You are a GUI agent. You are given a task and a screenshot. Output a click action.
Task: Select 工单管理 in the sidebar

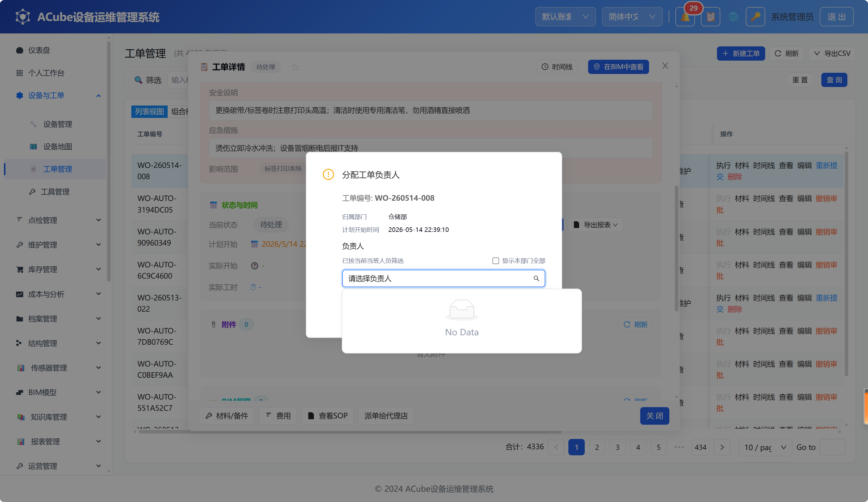[x=55, y=169]
